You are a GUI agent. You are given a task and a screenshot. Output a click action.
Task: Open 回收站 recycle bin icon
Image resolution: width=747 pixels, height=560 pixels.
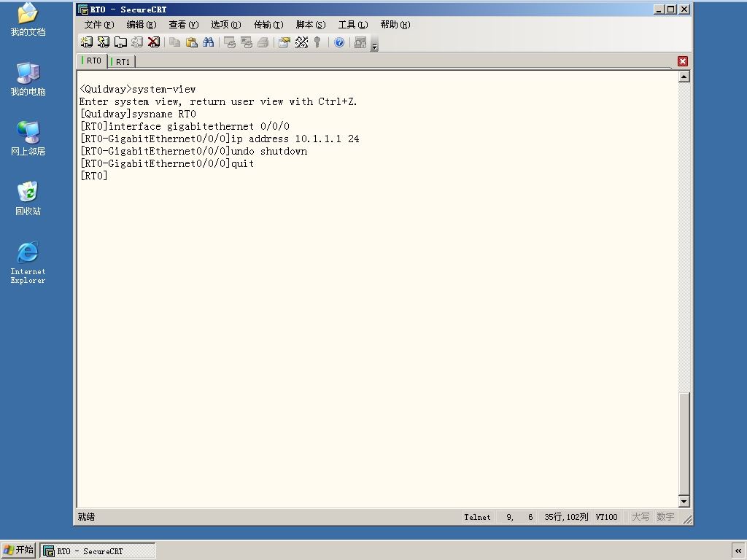tap(28, 198)
